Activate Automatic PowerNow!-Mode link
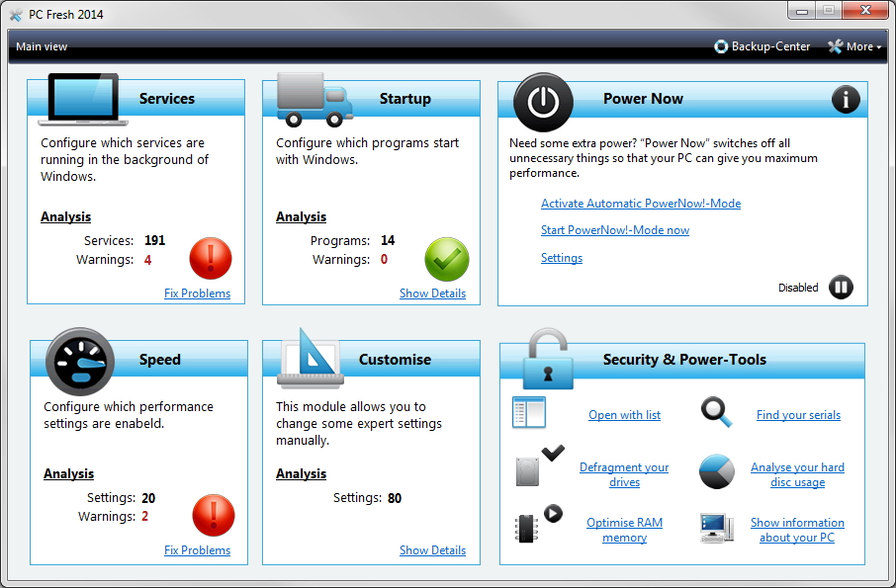This screenshot has width=896, height=588. pos(640,204)
